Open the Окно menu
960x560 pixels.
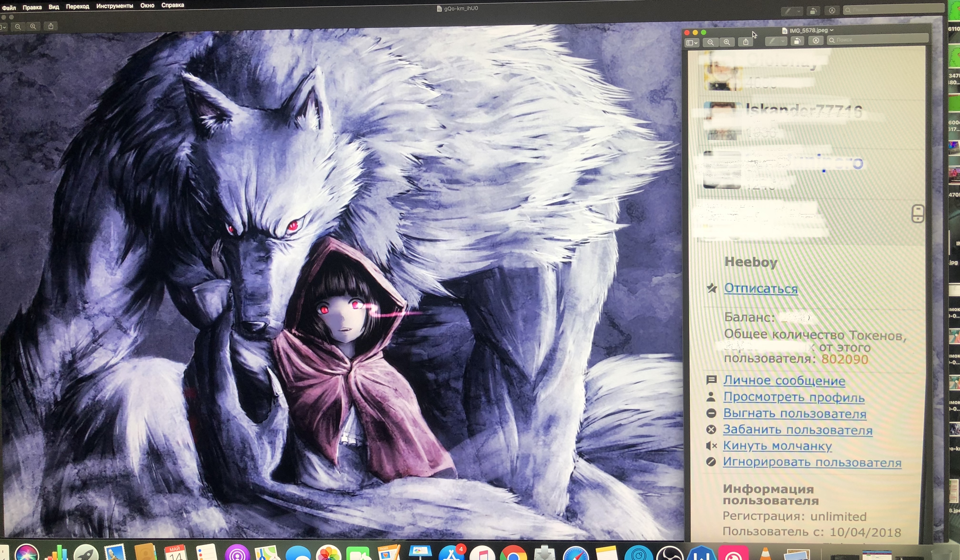[147, 6]
